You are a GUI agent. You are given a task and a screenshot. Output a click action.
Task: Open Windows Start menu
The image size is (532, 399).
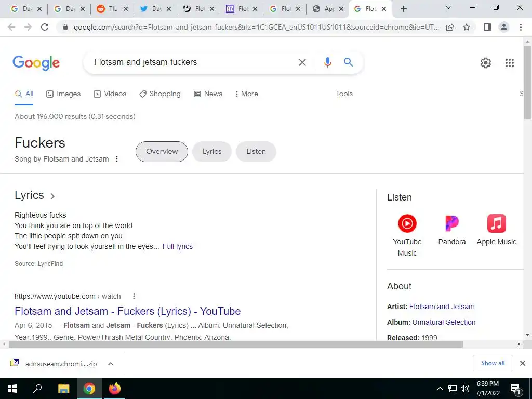tap(12, 389)
